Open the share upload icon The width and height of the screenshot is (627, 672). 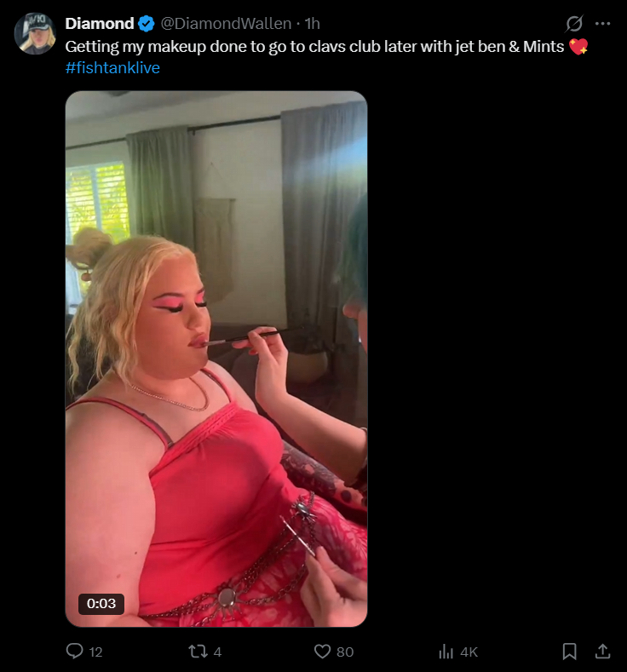602,651
